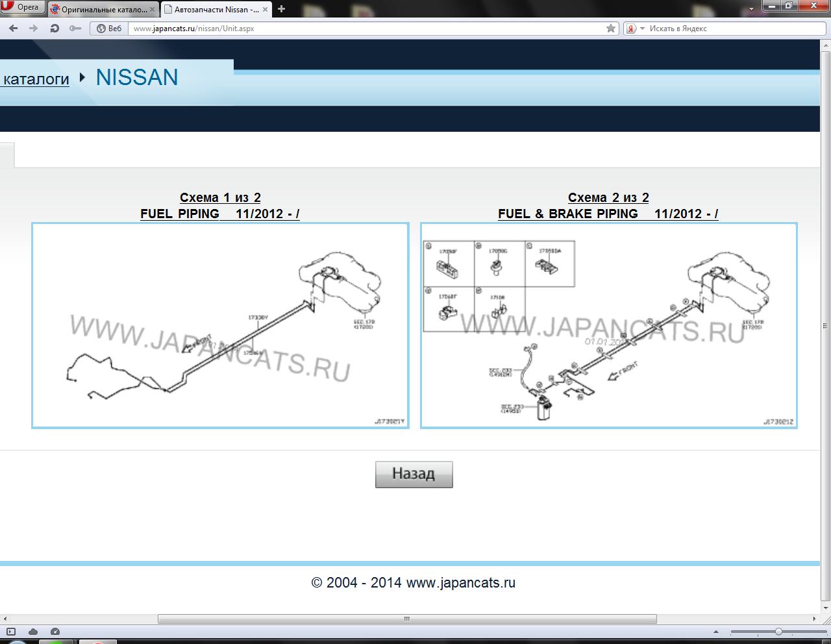Open the 'Схема 2 из 2' link
The width and height of the screenshot is (831, 644).
coord(608,197)
